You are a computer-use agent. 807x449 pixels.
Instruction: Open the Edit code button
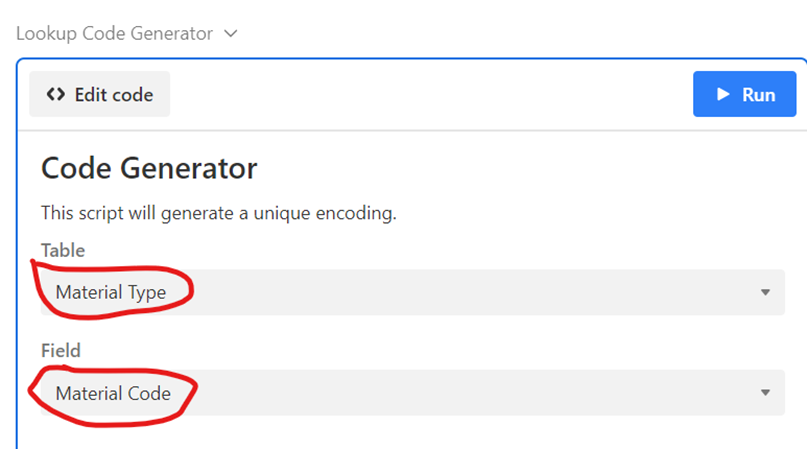pyautogui.click(x=99, y=95)
